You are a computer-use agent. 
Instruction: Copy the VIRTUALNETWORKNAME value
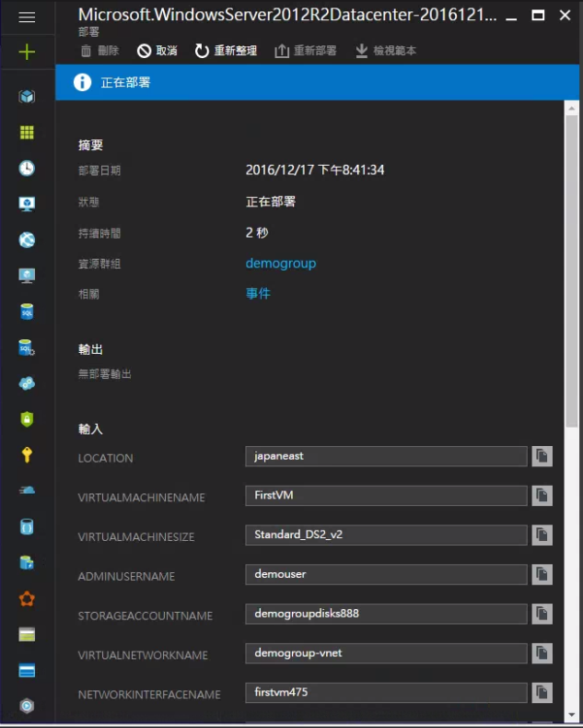[x=542, y=653]
